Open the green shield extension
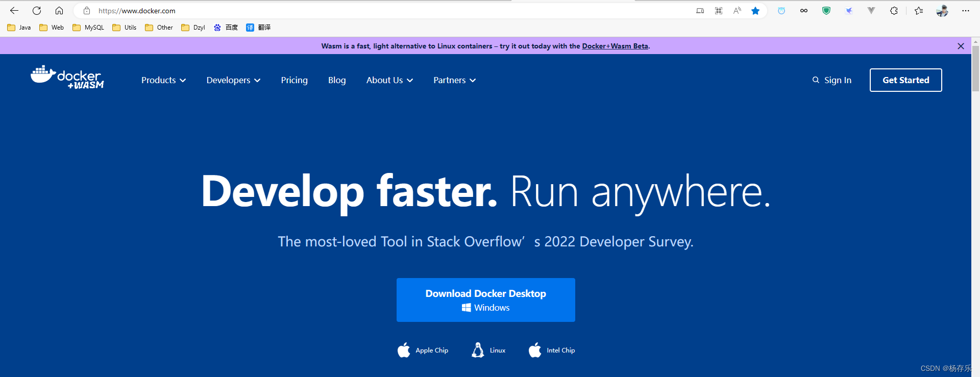The image size is (980, 377). [826, 11]
